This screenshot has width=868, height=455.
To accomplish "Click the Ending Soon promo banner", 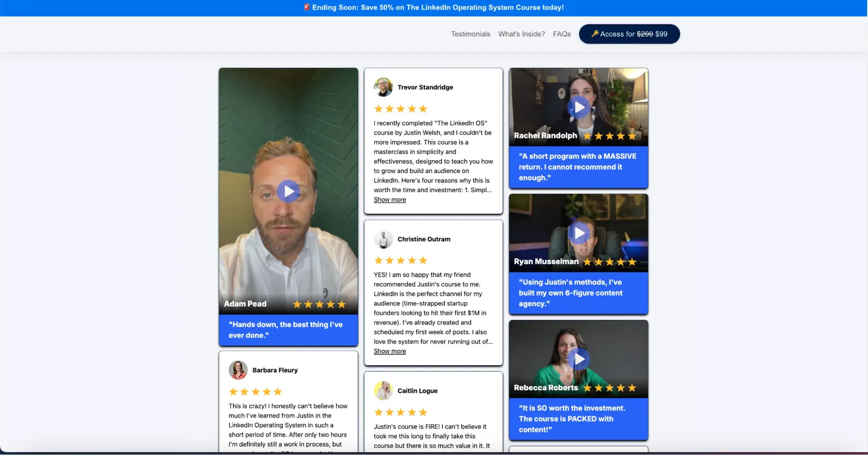I will [x=433, y=8].
